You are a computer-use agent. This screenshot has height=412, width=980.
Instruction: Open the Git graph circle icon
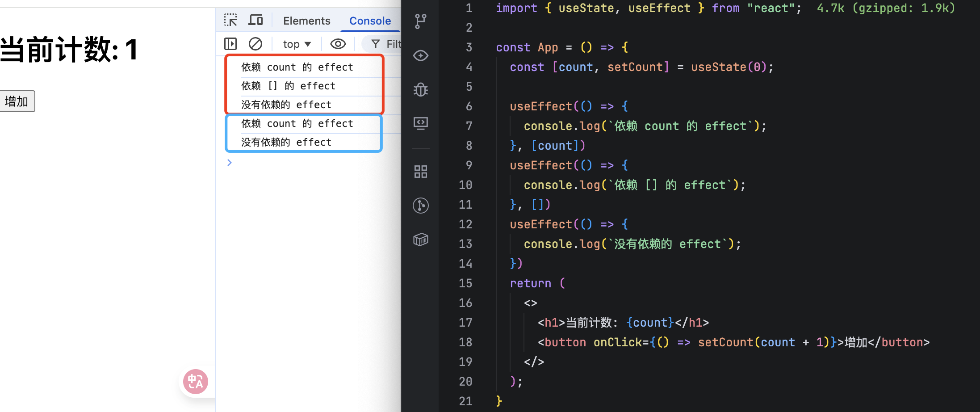(420, 206)
